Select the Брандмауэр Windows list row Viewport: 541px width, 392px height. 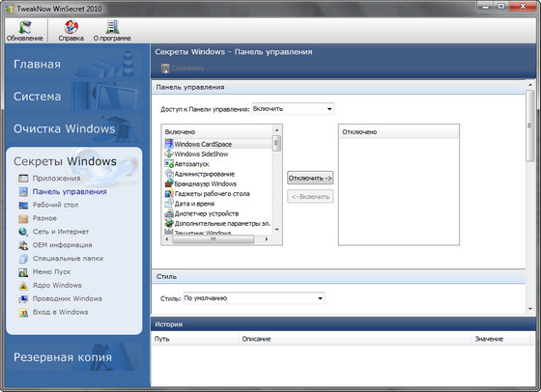pyautogui.click(x=217, y=183)
